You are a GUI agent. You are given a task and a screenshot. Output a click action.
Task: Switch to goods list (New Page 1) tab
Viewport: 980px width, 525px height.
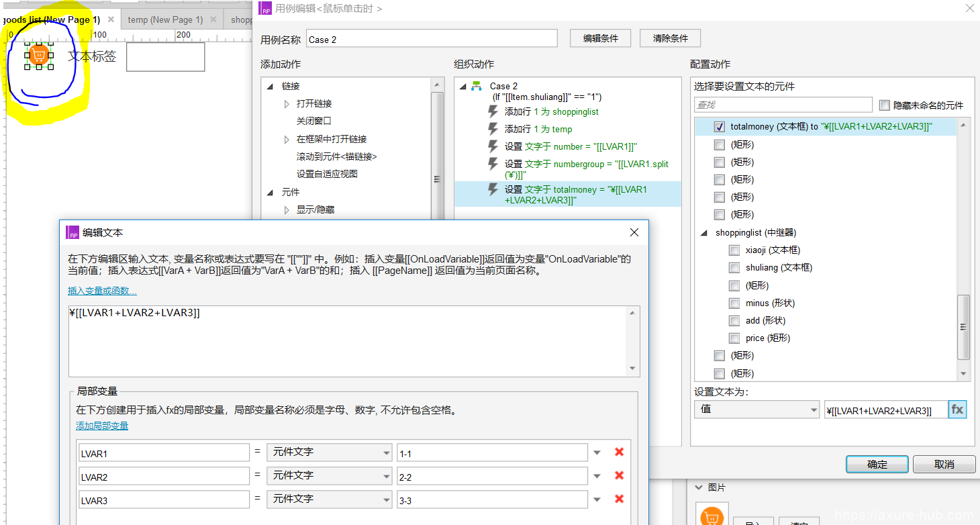point(50,19)
